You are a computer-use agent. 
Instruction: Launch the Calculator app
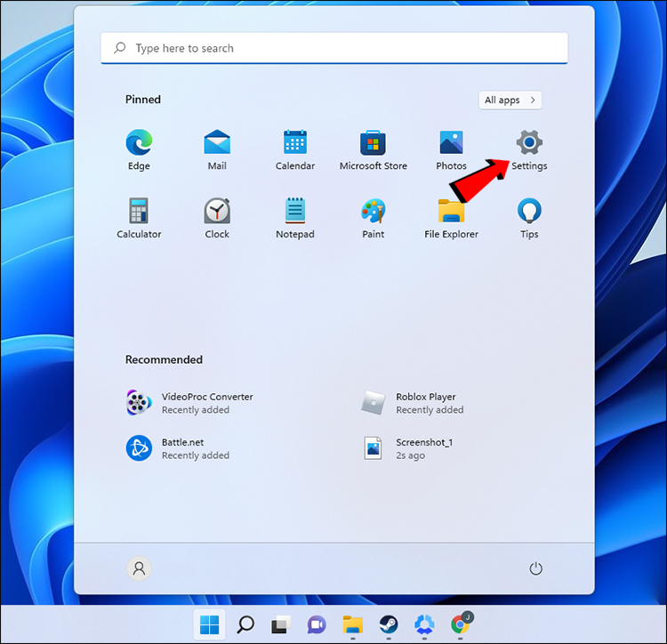click(x=139, y=218)
